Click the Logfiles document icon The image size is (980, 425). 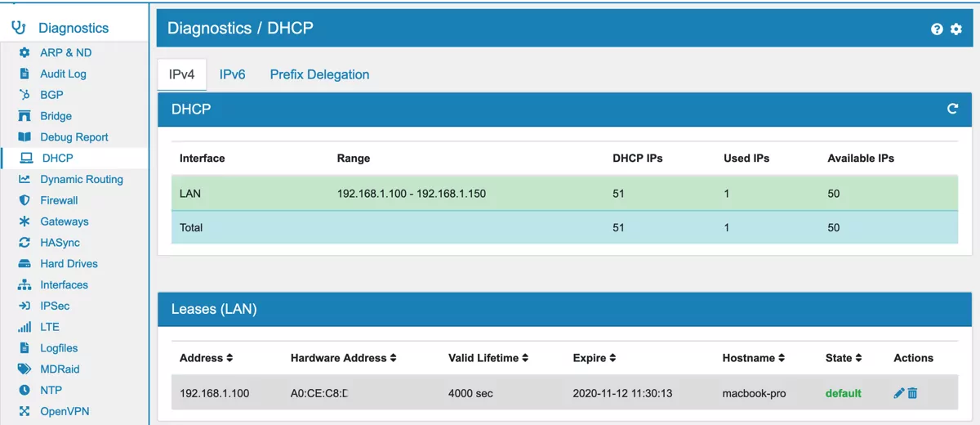point(24,348)
